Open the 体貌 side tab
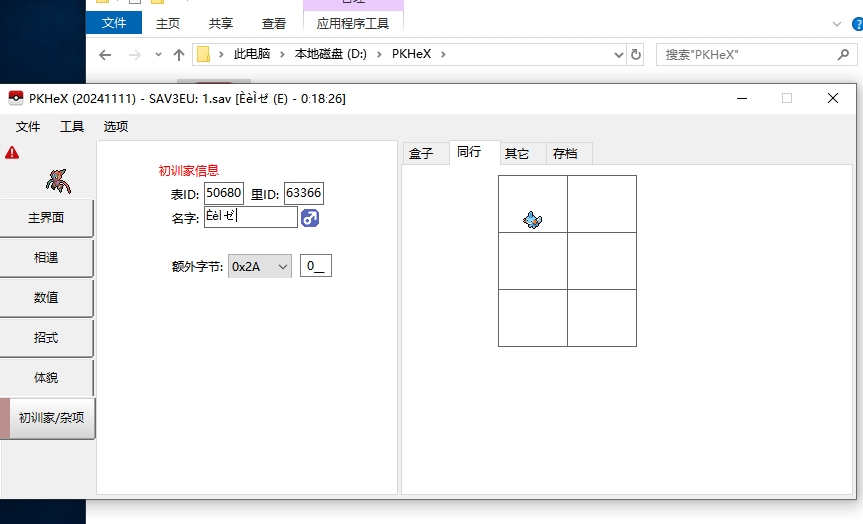Screen dimensions: 863x524 click(46, 378)
